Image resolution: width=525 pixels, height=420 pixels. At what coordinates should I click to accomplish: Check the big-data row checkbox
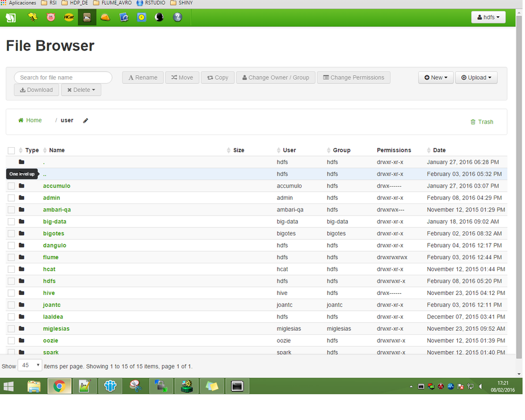point(12,222)
